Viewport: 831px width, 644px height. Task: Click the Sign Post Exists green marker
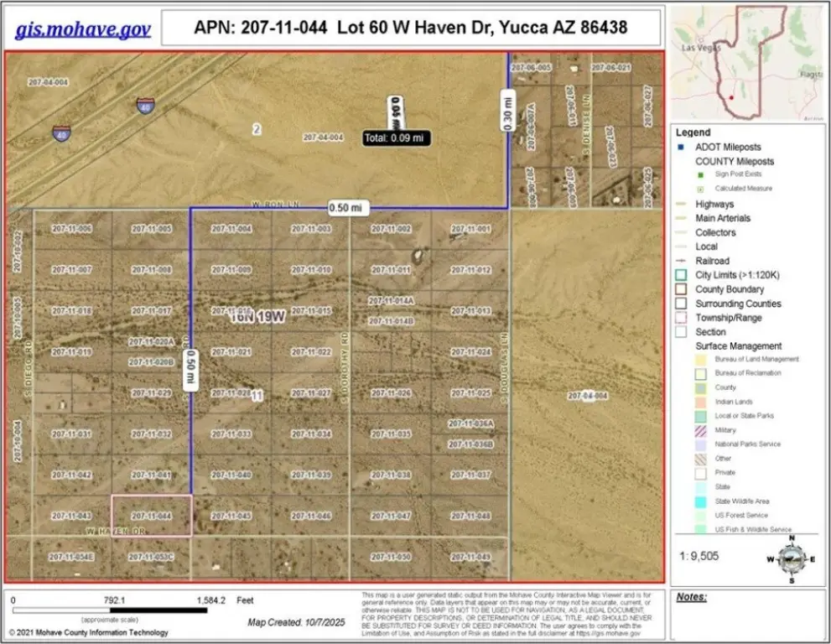pyautogui.click(x=699, y=174)
